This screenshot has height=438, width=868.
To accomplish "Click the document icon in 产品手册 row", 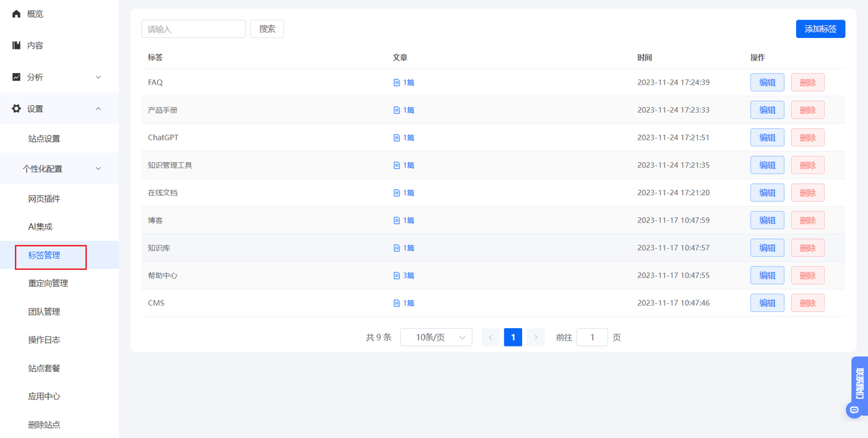I will pyautogui.click(x=397, y=110).
